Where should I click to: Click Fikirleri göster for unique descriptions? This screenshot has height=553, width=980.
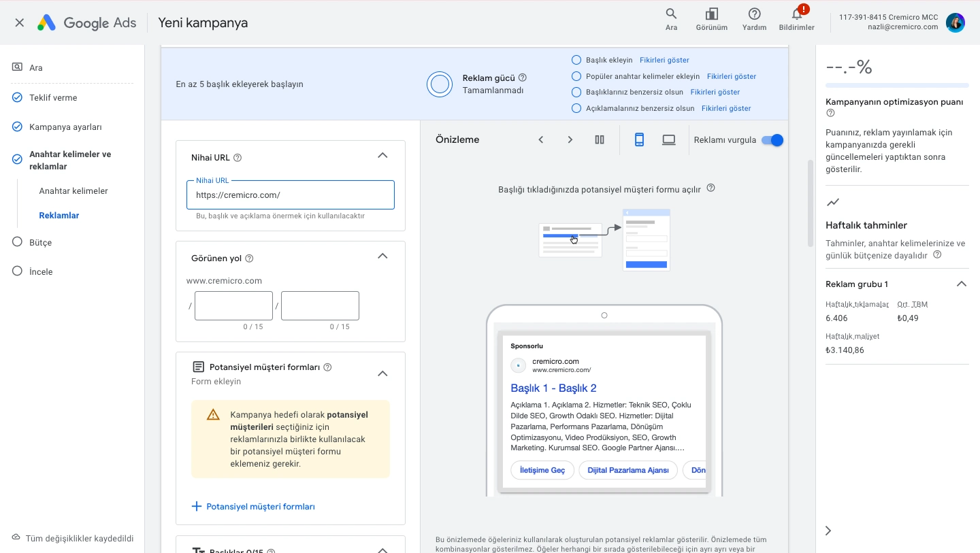coord(726,108)
